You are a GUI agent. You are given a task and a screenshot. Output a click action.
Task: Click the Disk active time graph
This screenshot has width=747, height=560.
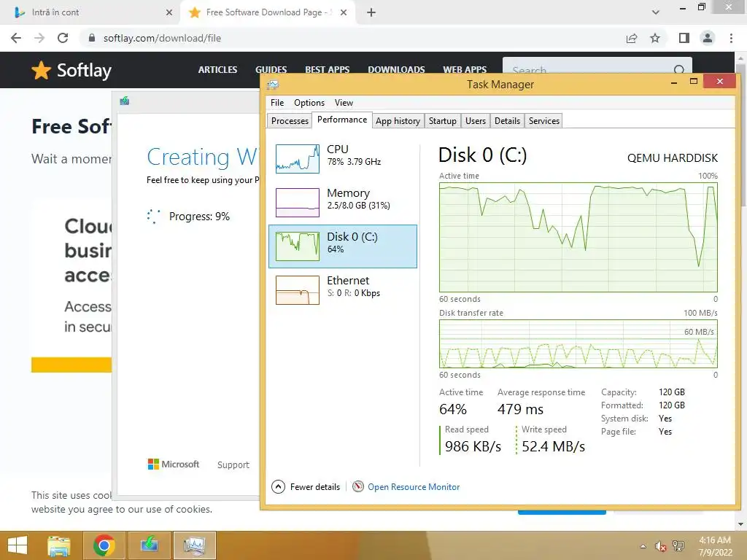(x=578, y=237)
